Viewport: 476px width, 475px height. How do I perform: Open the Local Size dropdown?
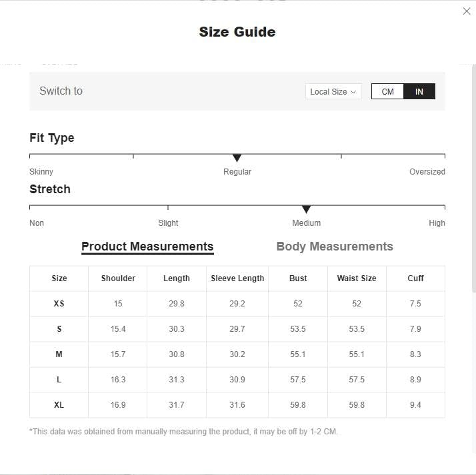click(333, 92)
